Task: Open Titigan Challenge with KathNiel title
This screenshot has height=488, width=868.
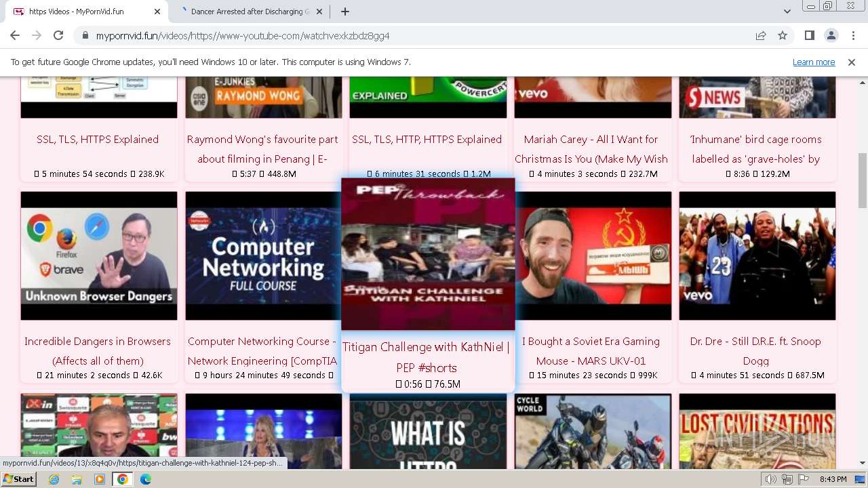Action: click(x=427, y=357)
